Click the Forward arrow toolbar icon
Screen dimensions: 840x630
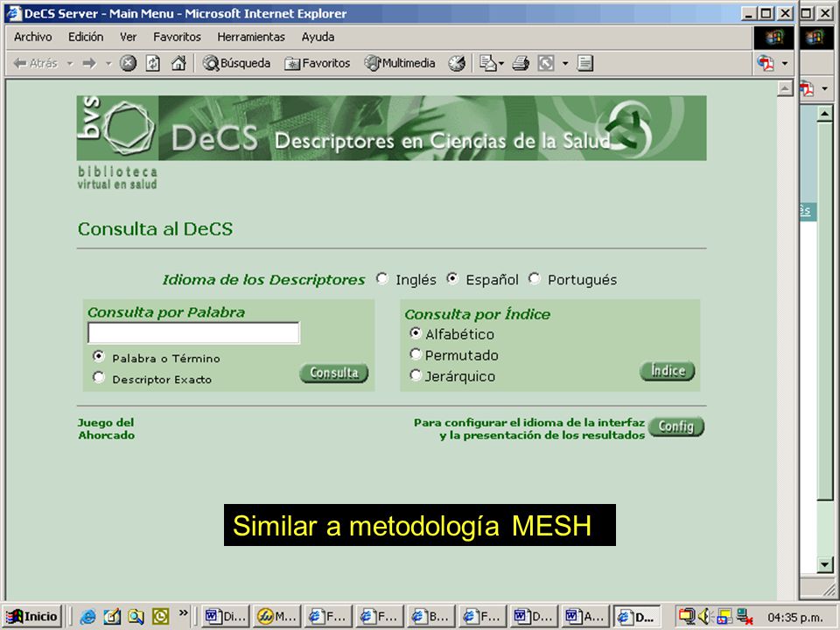coord(89,63)
